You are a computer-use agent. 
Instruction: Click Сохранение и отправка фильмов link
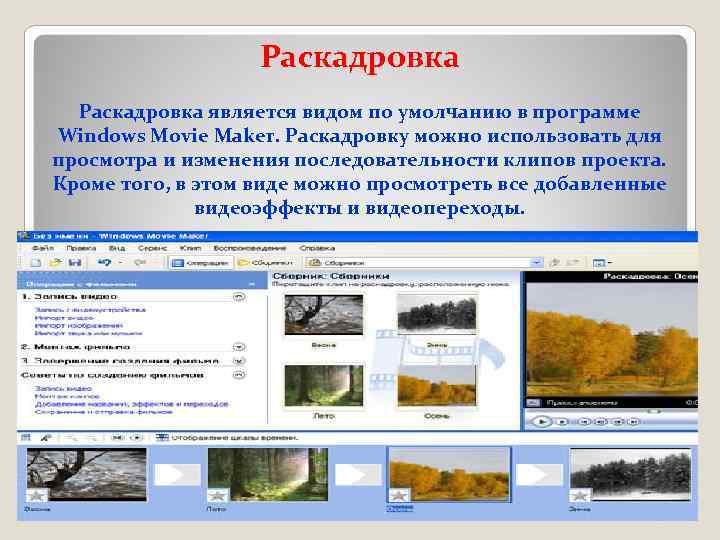[x=104, y=412]
